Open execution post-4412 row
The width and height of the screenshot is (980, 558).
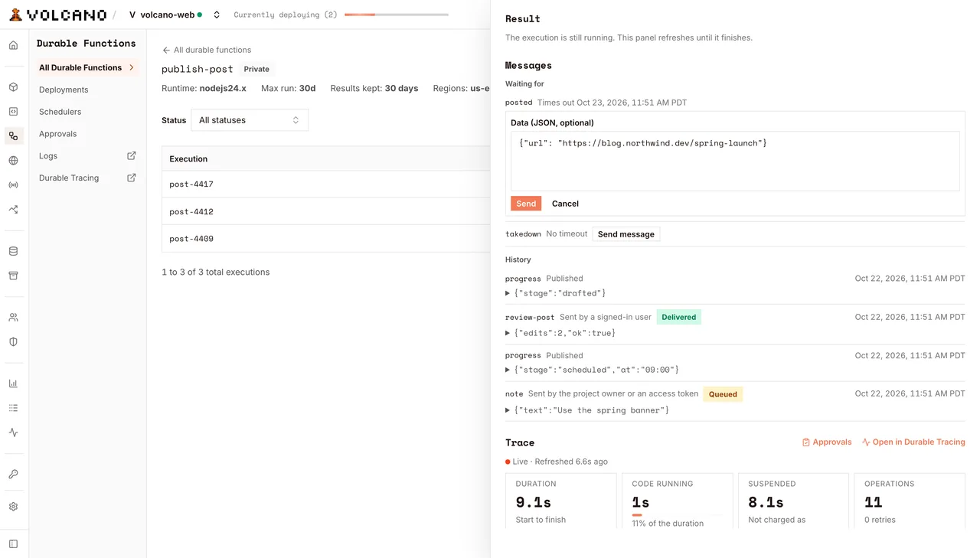click(325, 211)
